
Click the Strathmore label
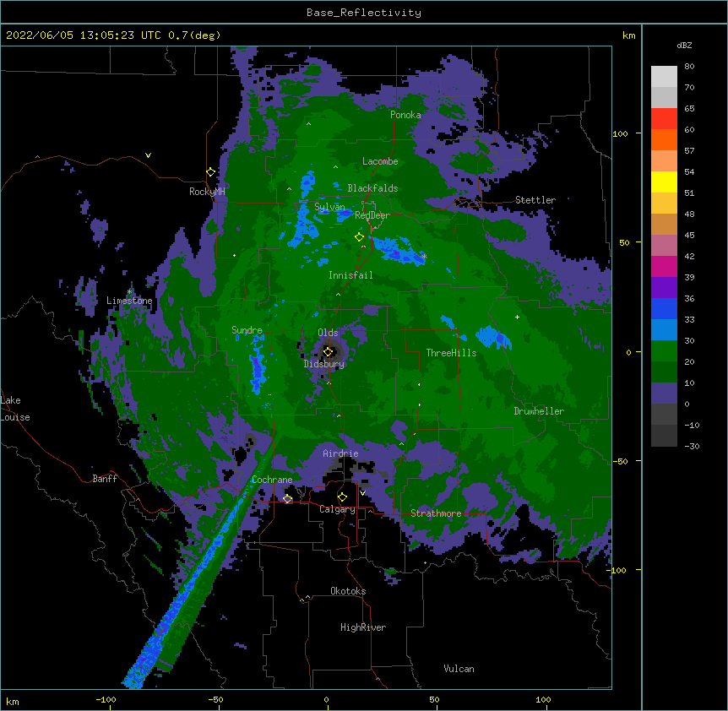pos(436,513)
